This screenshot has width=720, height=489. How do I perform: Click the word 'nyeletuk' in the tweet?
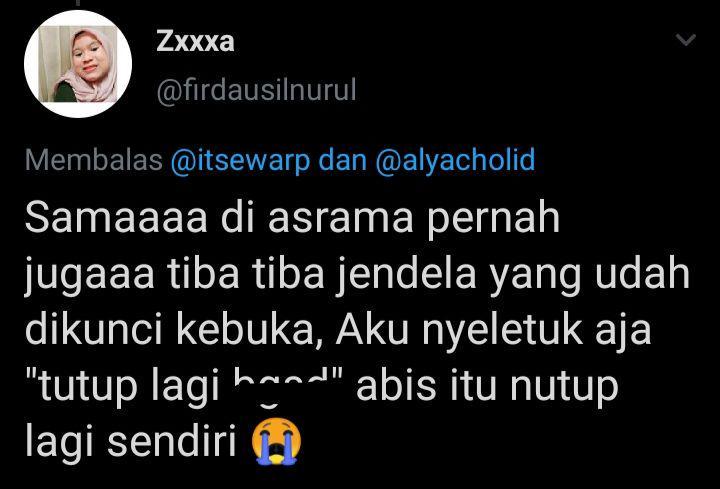(x=502, y=332)
